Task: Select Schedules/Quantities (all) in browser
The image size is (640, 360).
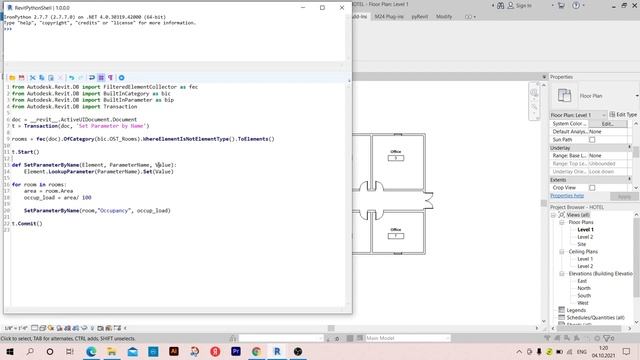Action: pos(595,318)
